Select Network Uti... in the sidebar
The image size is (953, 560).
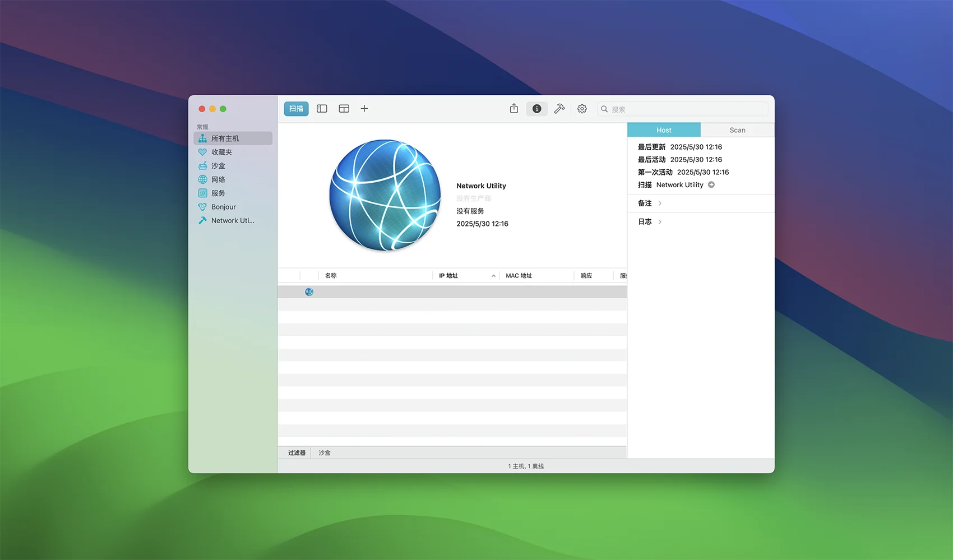233,220
